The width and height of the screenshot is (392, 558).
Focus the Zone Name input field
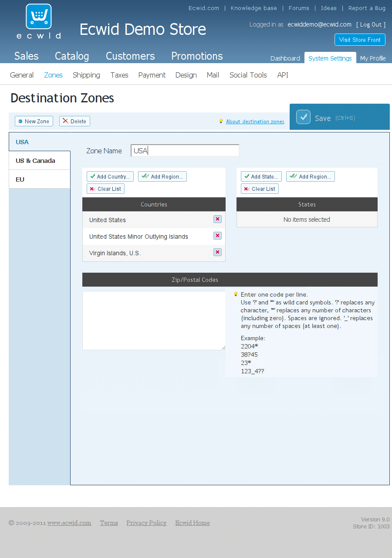tap(185, 151)
